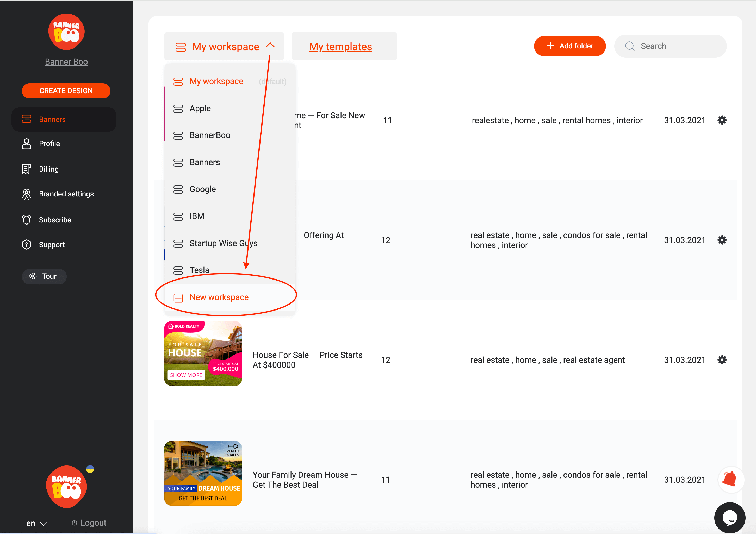Select the Banners workspace in the dropdown
756x534 pixels.
pos(230,162)
